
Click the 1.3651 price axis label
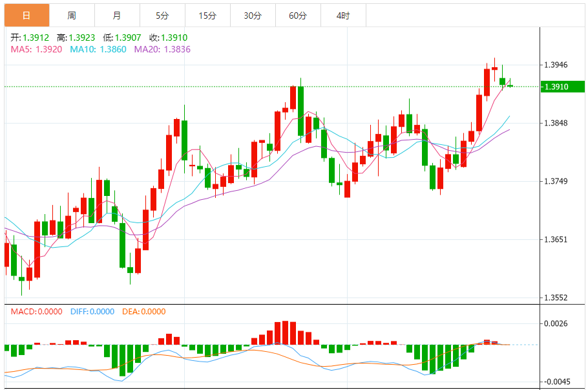click(556, 239)
